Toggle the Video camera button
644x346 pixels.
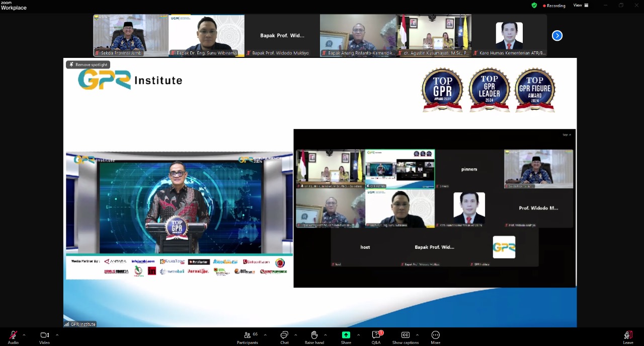44,335
